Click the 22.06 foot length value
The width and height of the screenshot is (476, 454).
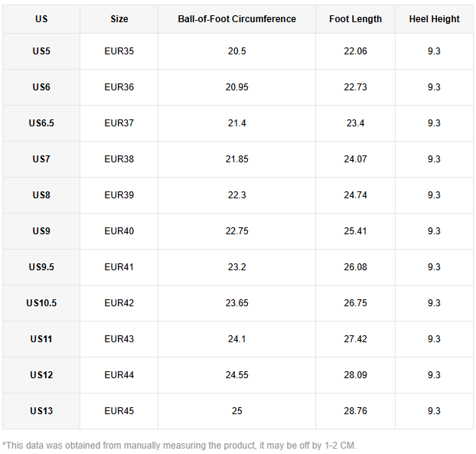pos(355,51)
